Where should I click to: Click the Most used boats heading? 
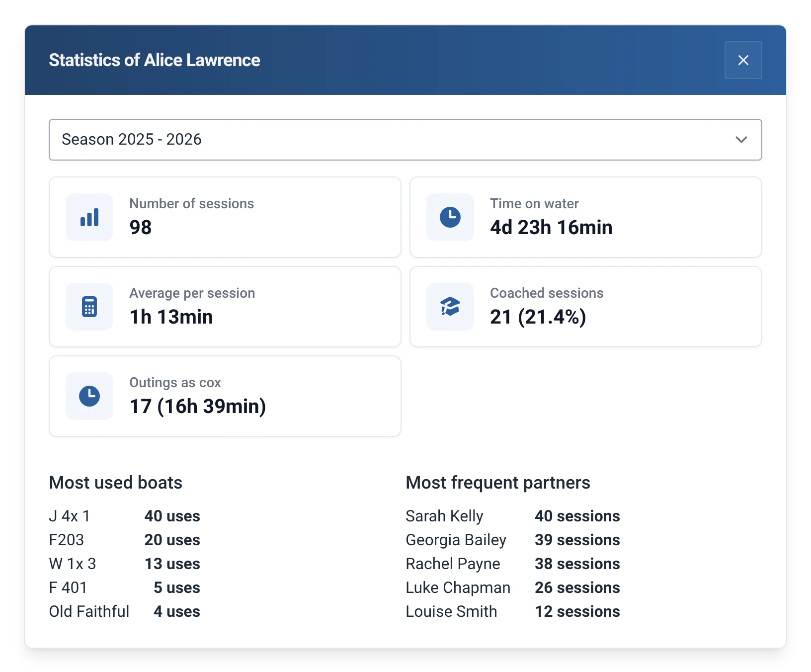[x=116, y=483]
